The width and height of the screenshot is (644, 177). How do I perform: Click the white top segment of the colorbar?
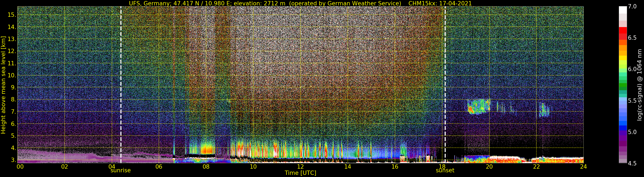pyautogui.click(x=623, y=10)
